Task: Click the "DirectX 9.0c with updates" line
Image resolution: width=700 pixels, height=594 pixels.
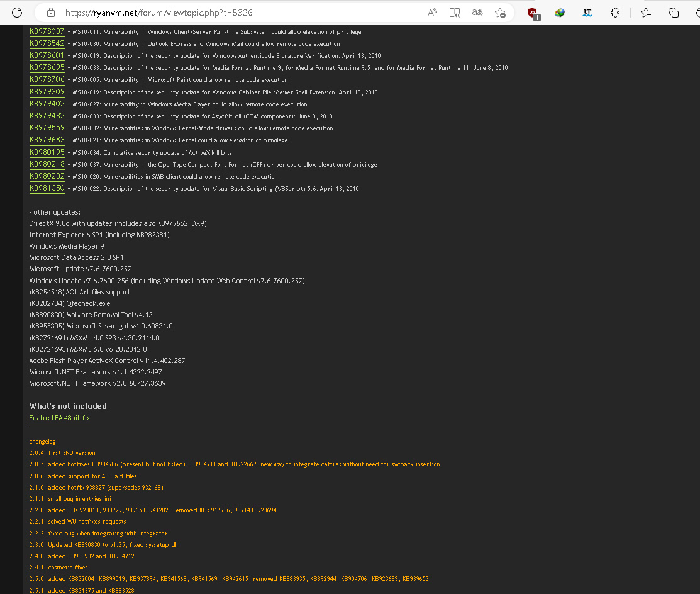Action: coord(118,223)
